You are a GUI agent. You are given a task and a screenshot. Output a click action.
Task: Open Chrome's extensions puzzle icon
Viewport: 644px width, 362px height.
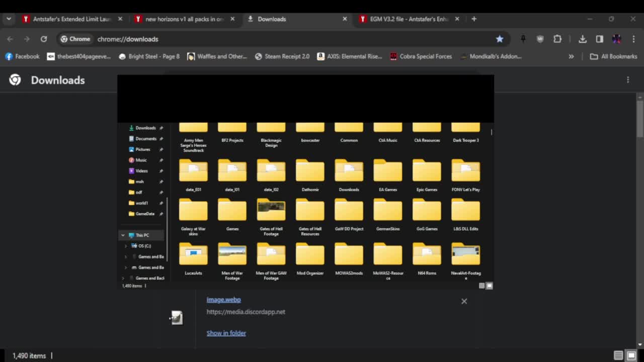(x=557, y=39)
